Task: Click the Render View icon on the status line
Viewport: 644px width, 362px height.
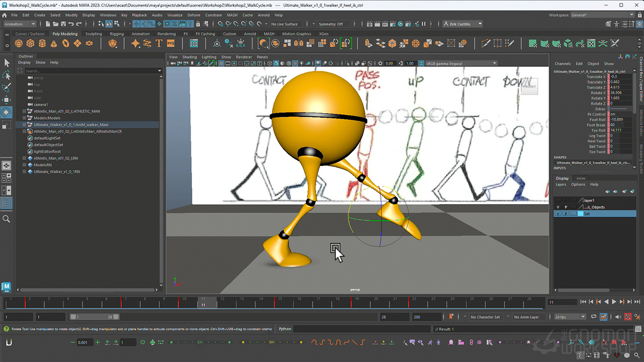Action: pyautogui.click(x=369, y=24)
